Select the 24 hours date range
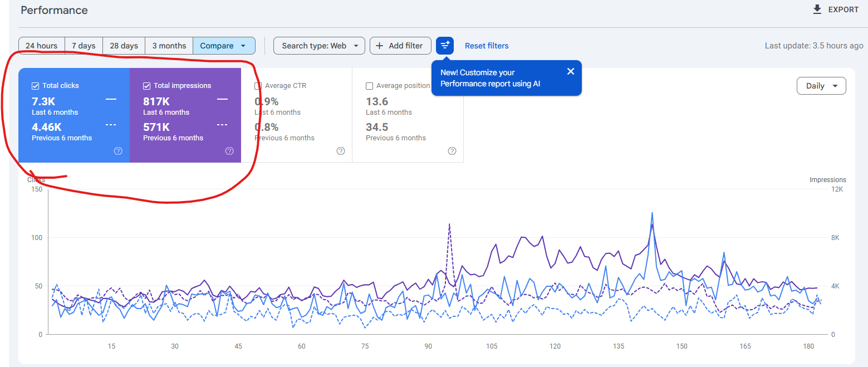 pos(42,46)
